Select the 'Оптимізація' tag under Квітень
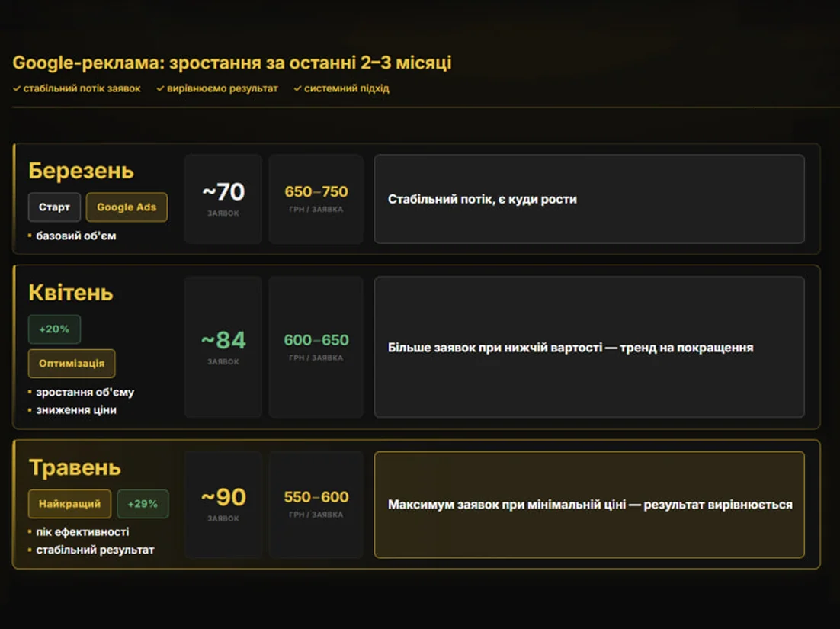Image resolution: width=840 pixels, height=629 pixels. tap(71, 363)
